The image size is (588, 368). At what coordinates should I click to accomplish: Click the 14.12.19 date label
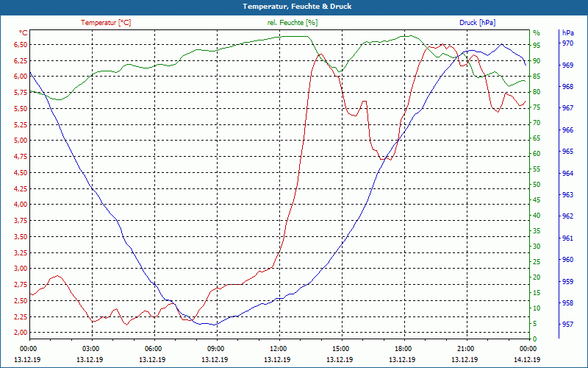tap(527, 359)
